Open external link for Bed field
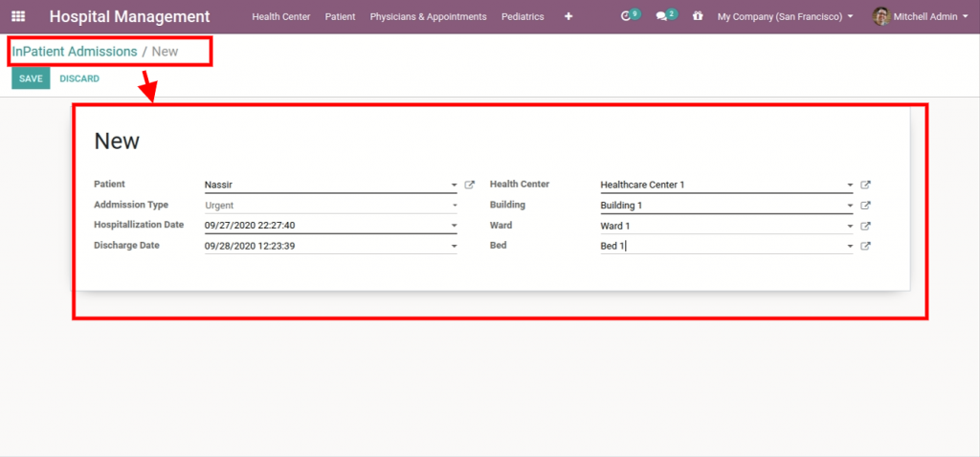980x457 pixels. (x=865, y=247)
